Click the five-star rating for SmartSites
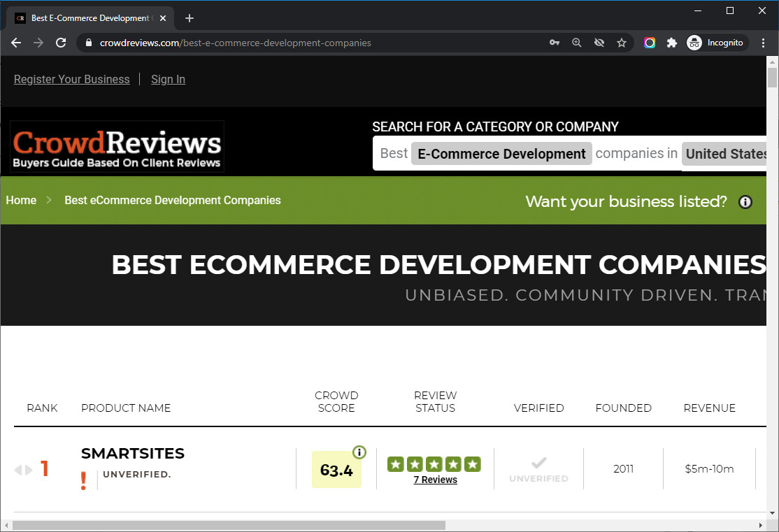This screenshot has height=532, width=779. coord(434,464)
